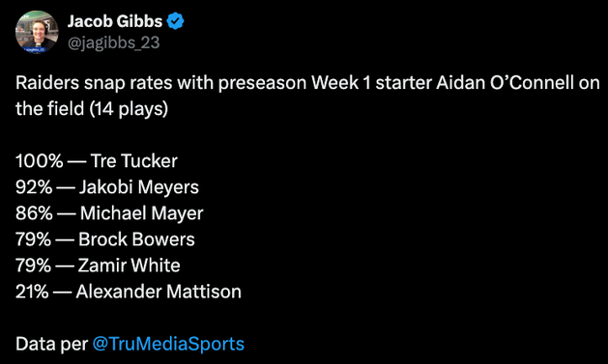Select the Alexander Mattison name text
The width and height of the screenshot is (608, 364).
pyautogui.click(x=159, y=292)
